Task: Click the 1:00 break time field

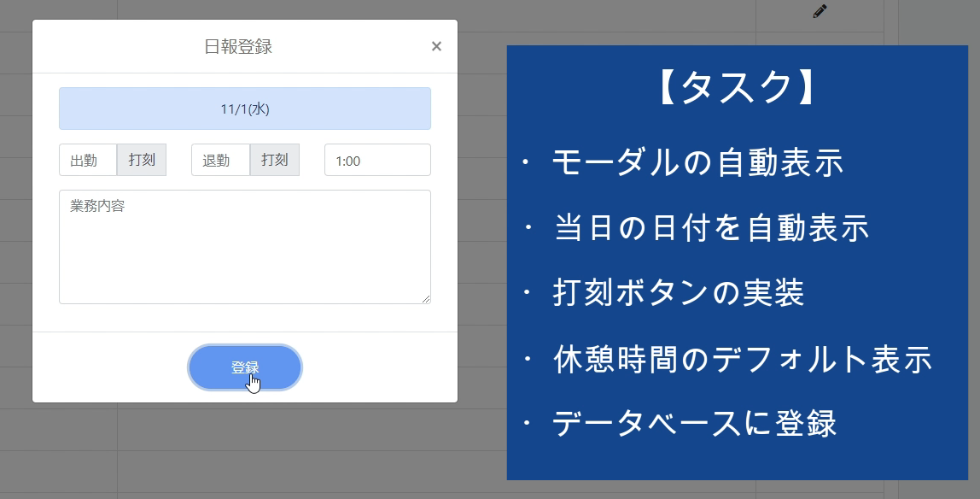Action: 377,160
